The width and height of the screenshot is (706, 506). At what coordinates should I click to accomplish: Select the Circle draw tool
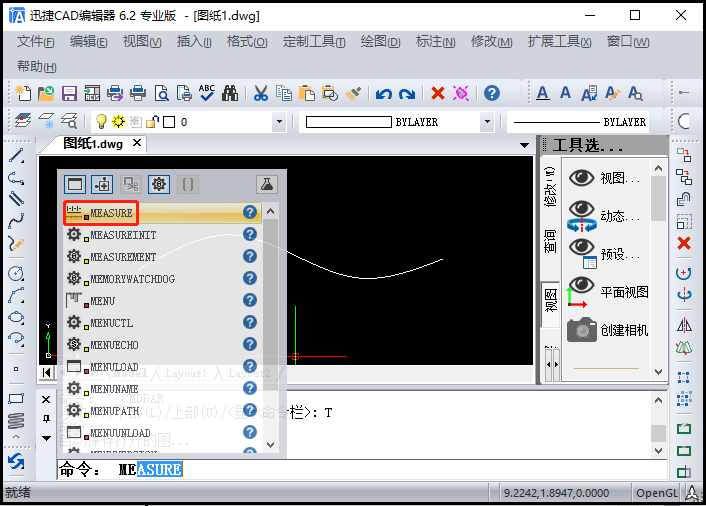(16, 273)
